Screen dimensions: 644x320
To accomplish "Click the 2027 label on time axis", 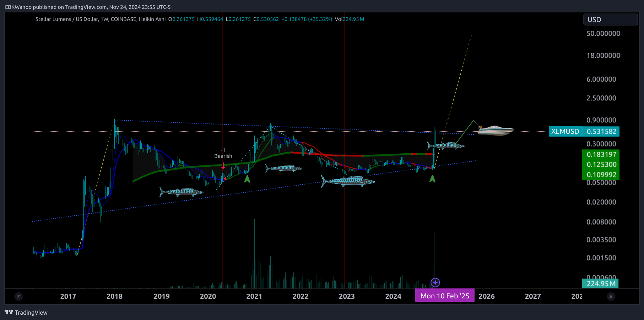I will point(533,296).
